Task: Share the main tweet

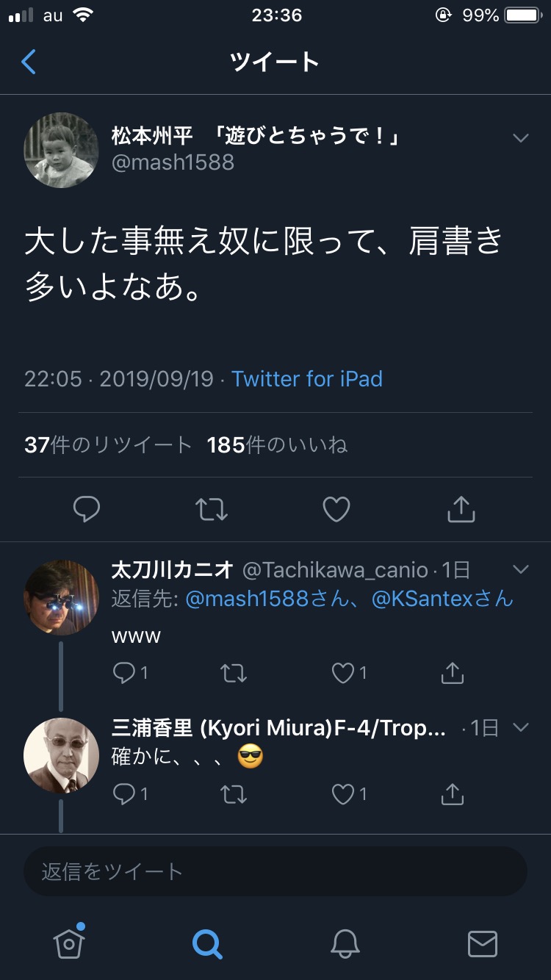Action: point(461,508)
